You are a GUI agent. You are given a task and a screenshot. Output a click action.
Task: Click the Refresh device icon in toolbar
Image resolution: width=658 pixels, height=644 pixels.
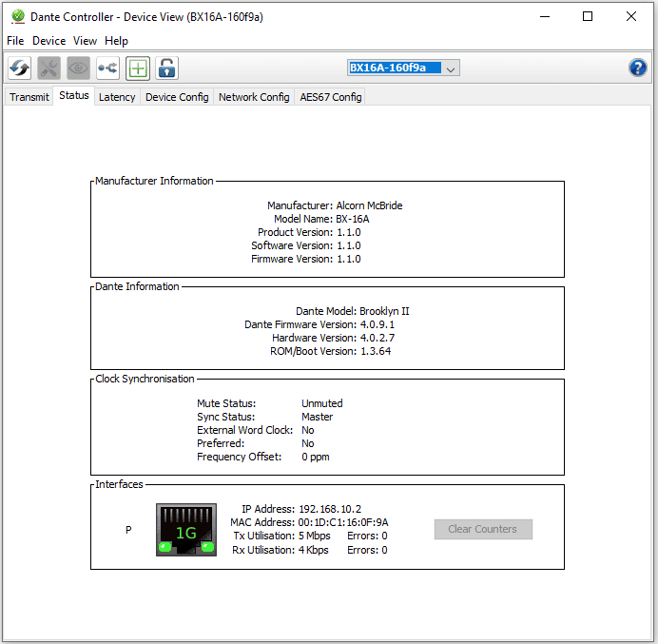point(20,68)
